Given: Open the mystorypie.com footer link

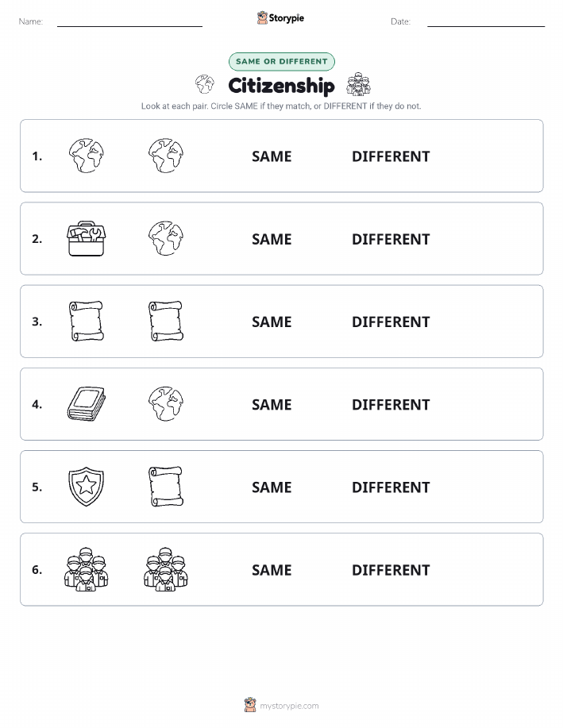Looking at the screenshot, I should tap(289, 706).
